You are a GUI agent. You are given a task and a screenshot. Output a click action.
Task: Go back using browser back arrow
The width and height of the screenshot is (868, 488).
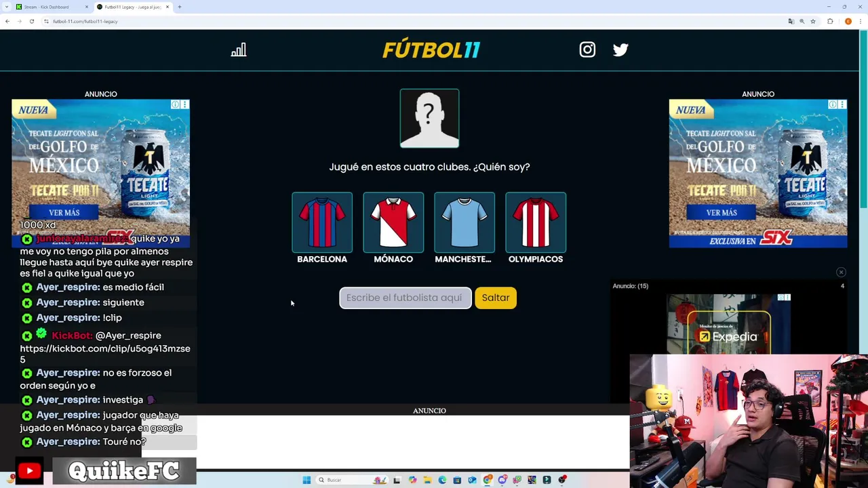click(7, 21)
